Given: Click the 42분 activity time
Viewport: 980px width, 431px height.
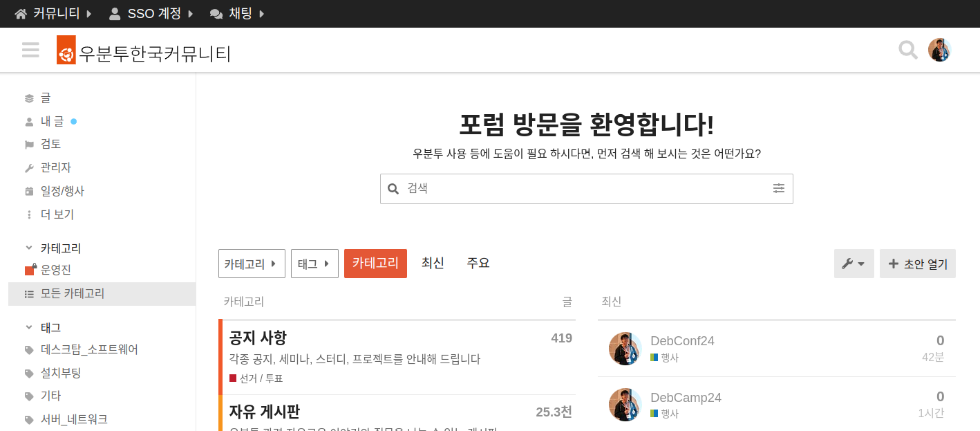Looking at the screenshot, I should (x=933, y=358).
